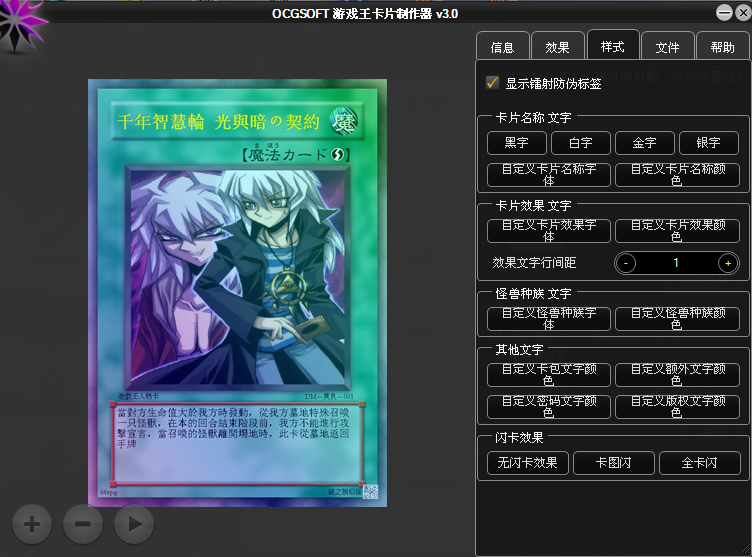Toggle 显示镭射防伪标签 checkbox
The width and height of the screenshot is (752, 557).
[x=492, y=83]
